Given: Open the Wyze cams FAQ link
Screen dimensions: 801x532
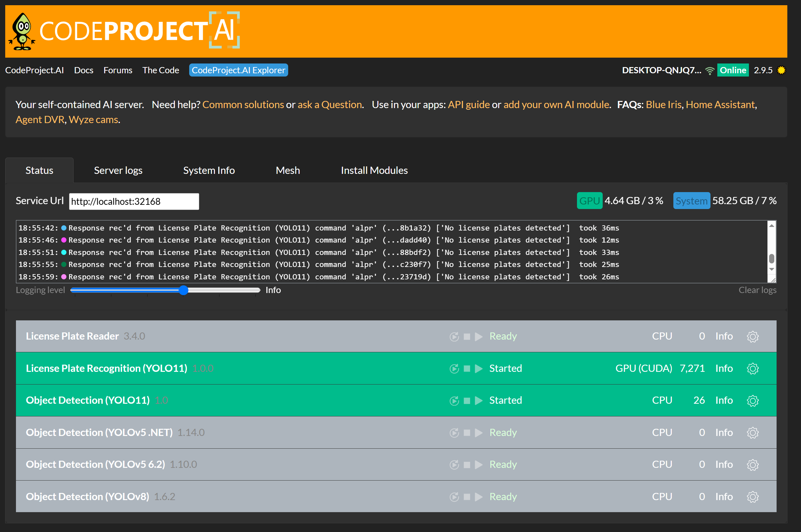Looking at the screenshot, I should 93,119.
